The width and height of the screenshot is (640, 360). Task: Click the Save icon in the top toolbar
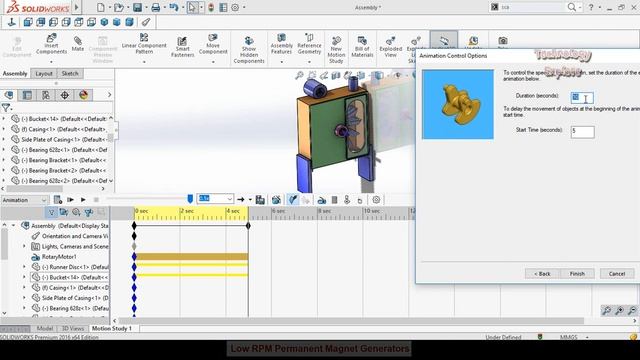pyautogui.click(x=138, y=7)
